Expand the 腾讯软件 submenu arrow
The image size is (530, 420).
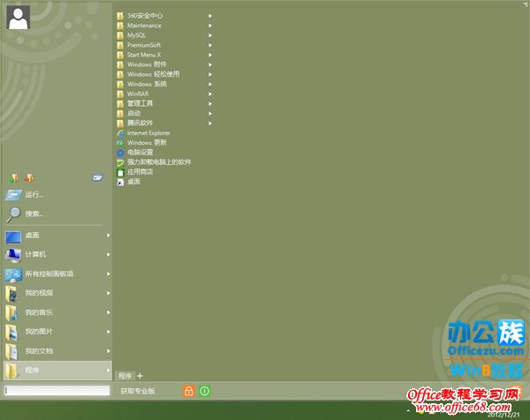210,124
